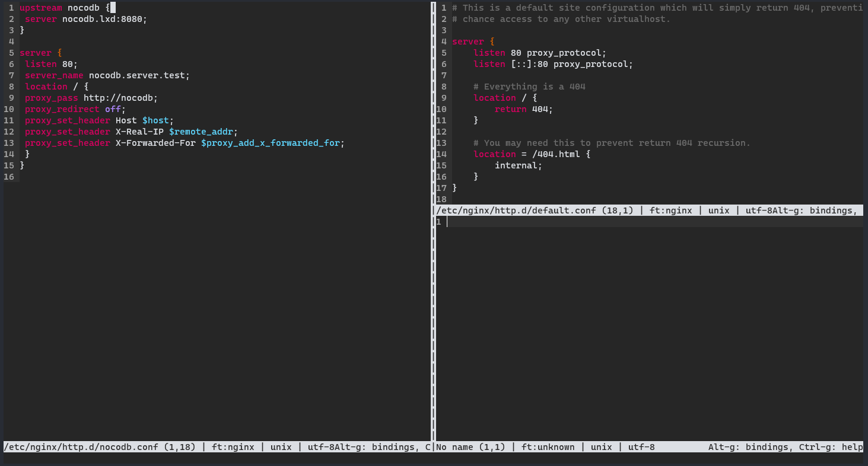Click line number 10 in left pane gutter
This screenshot has height=466, width=868.
pyautogui.click(x=9, y=109)
